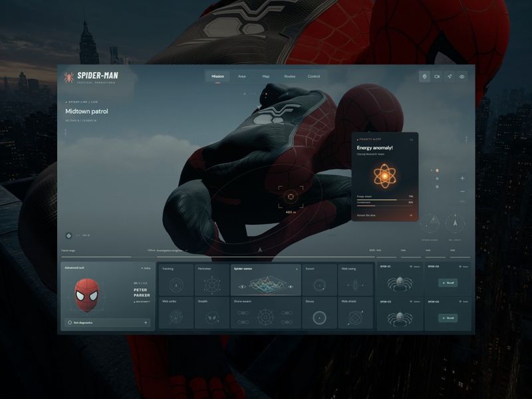Click SPDR-01 status indicator
The height and width of the screenshot is (399, 532).
(x=415, y=267)
